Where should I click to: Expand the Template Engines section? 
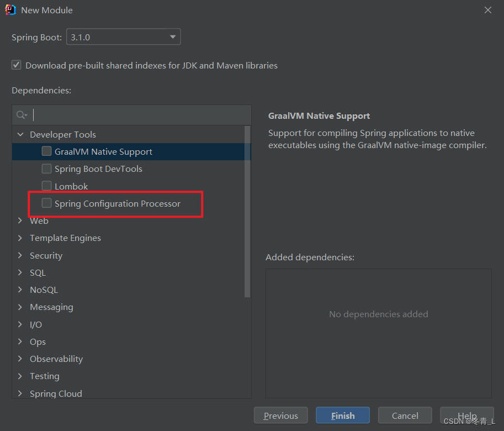point(20,238)
